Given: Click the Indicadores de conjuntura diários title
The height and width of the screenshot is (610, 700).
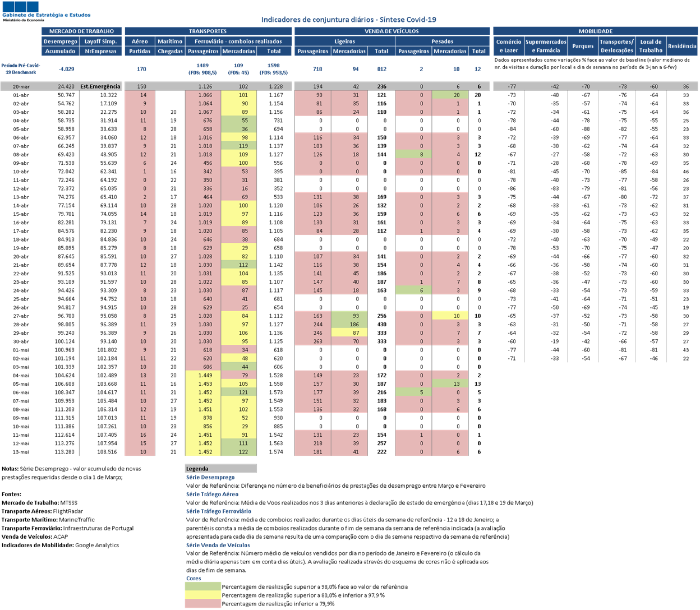Looking at the screenshot, I should click(348, 20).
